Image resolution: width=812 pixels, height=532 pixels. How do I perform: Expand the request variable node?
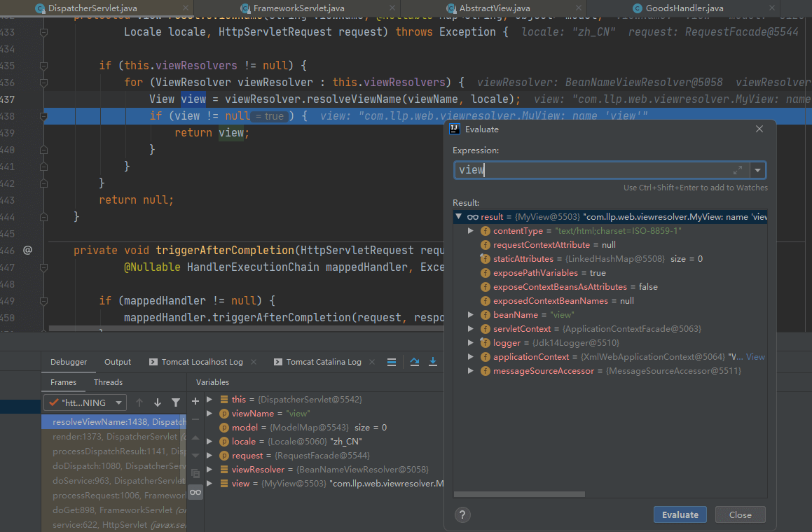click(x=209, y=455)
